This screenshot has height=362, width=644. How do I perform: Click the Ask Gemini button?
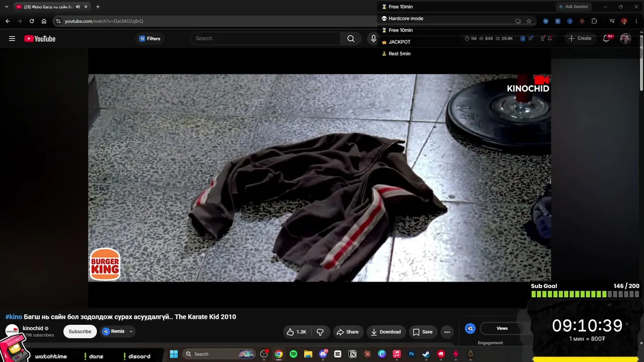[x=573, y=7]
